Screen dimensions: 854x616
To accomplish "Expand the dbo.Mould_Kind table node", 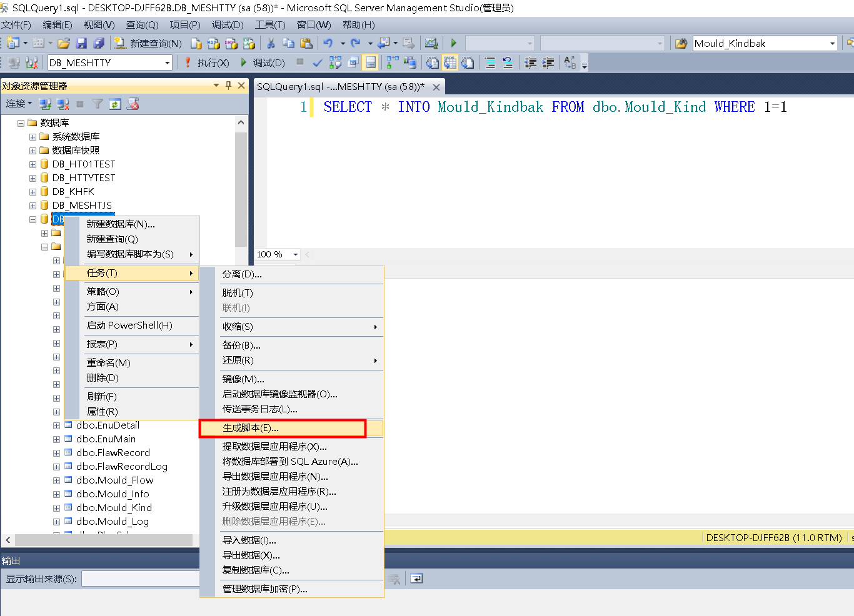I will [x=56, y=508].
